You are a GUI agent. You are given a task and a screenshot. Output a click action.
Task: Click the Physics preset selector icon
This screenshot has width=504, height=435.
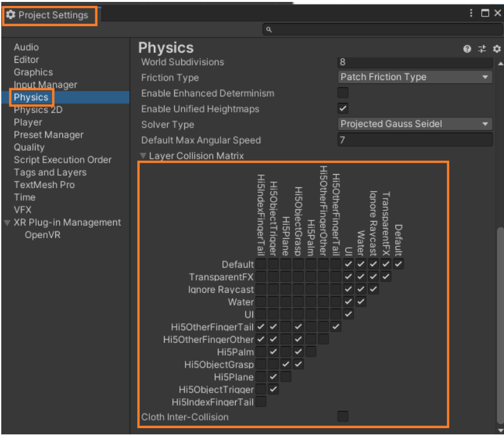(482, 49)
